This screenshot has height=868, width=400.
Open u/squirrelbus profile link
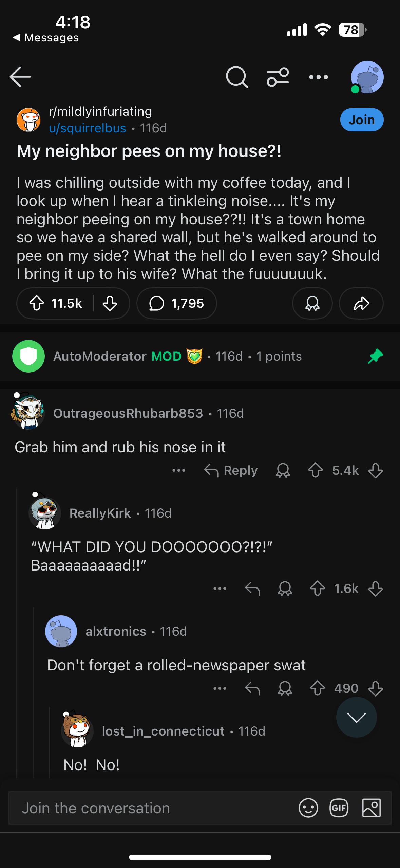pyautogui.click(x=88, y=128)
